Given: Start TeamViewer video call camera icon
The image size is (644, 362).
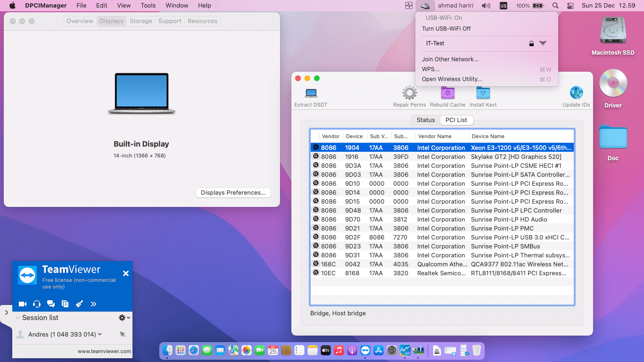Looking at the screenshot, I should tap(23, 304).
